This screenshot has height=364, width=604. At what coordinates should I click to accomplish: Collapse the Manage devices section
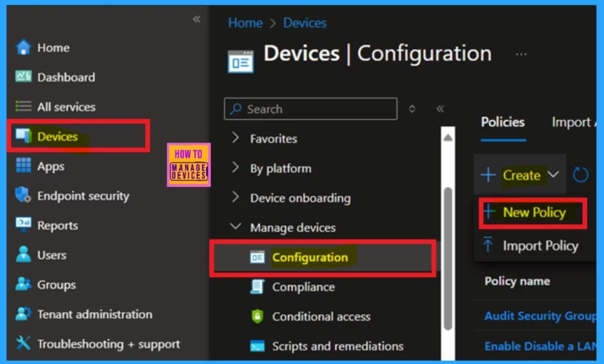pos(235,226)
